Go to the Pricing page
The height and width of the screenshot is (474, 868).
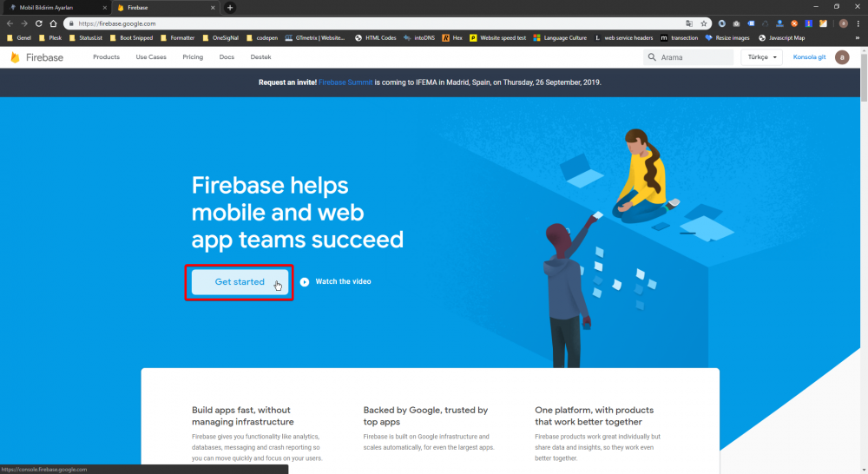click(x=193, y=57)
